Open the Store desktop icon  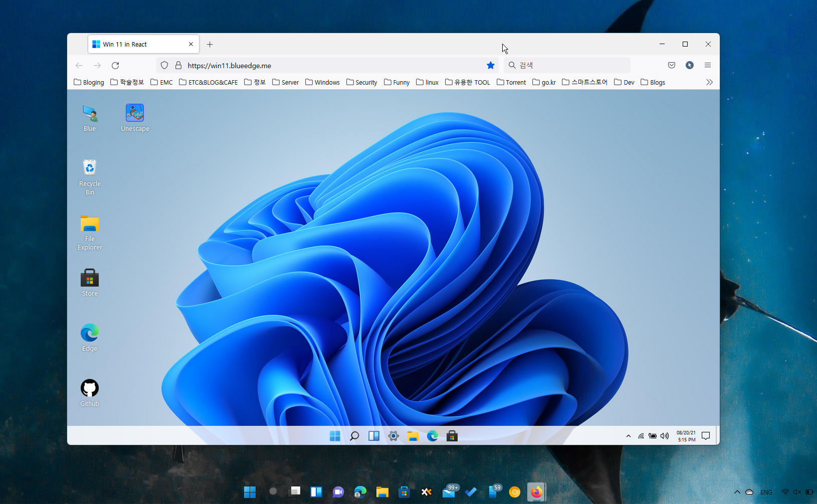[90, 283]
